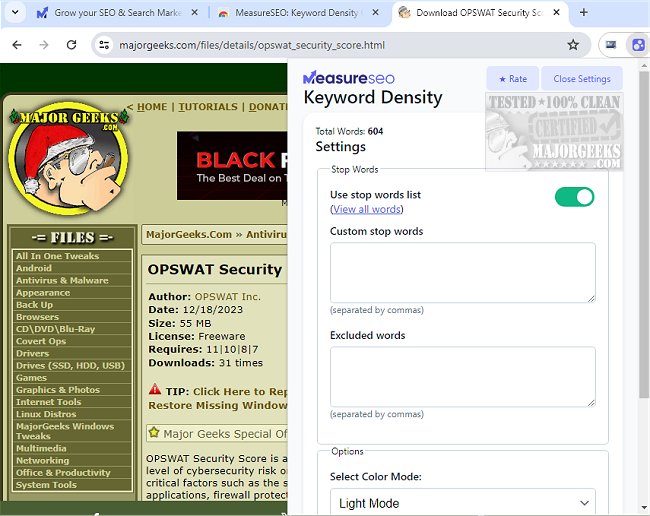Click the page vertical scrollbar
This screenshot has width=650, height=516.
pyautogui.click(x=644, y=234)
